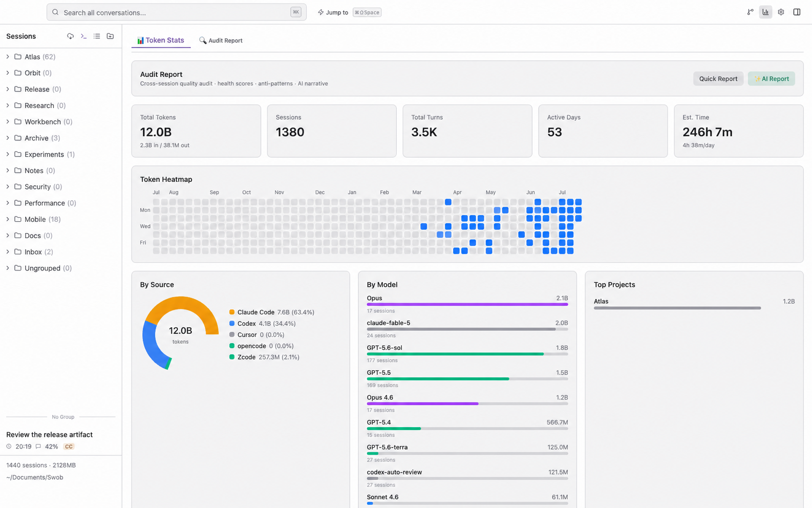
Task: Click the 12.0B donut chart center
Action: click(180, 334)
